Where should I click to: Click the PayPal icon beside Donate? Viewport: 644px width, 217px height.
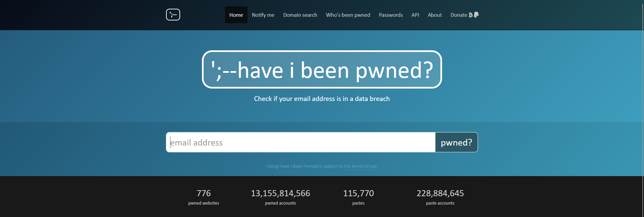[x=476, y=15]
